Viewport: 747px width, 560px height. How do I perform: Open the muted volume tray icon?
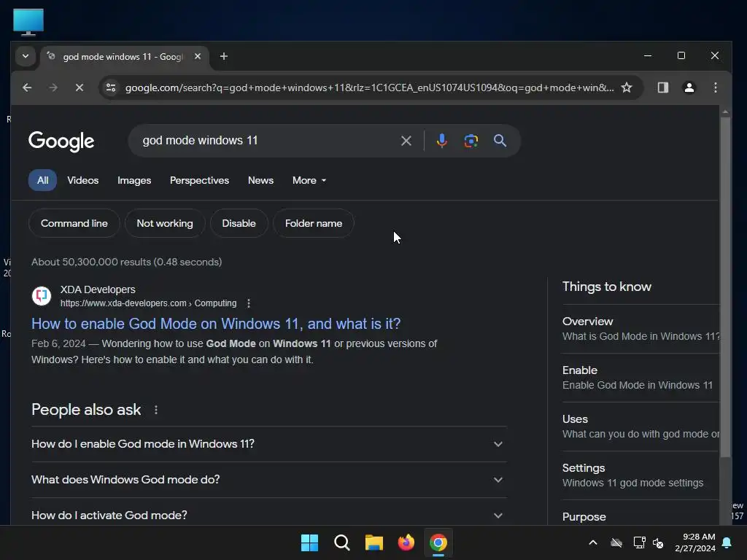[659, 542]
